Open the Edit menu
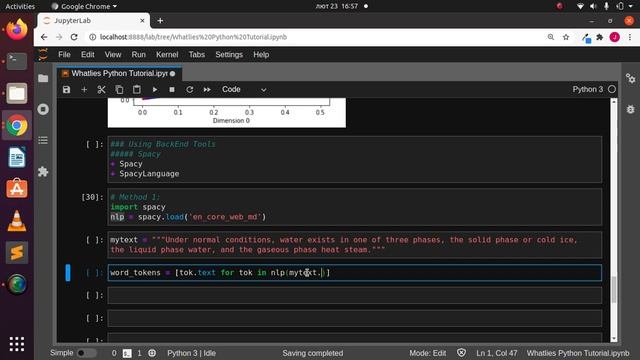Viewport: 640px width, 360px height. click(87, 55)
